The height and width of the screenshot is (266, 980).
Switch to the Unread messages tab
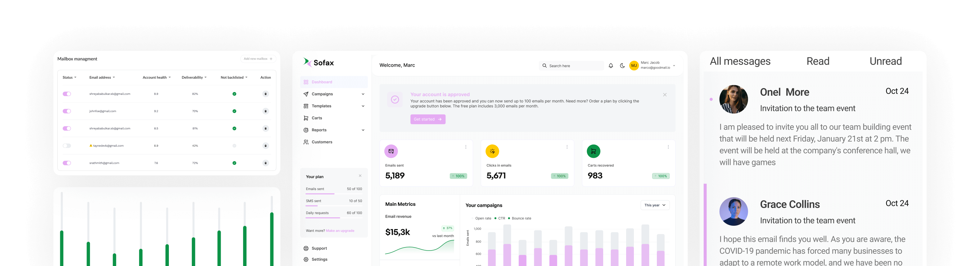885,61
